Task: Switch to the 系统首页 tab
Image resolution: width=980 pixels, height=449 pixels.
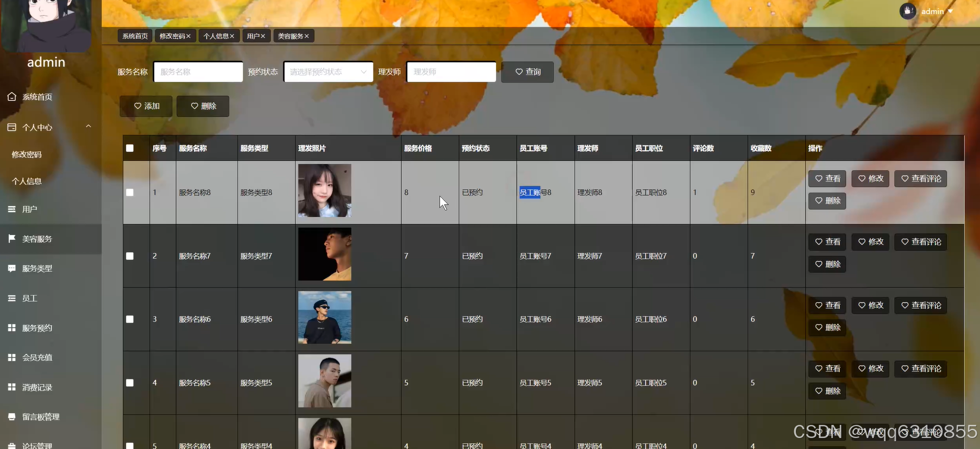Action: (135, 36)
